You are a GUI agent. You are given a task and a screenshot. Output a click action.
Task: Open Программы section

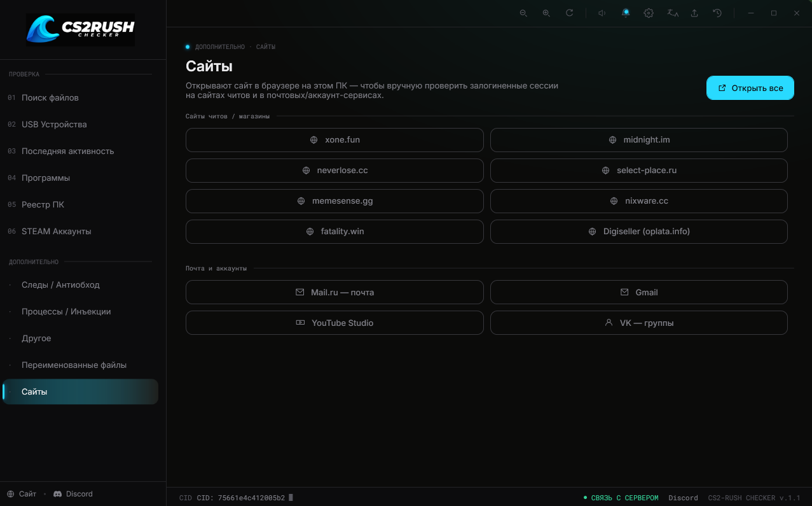pyautogui.click(x=80, y=178)
